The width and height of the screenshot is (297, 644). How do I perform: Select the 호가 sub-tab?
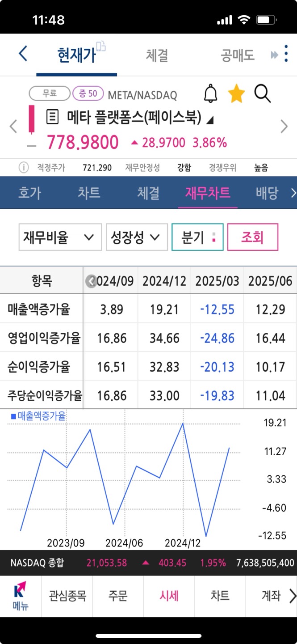pyautogui.click(x=29, y=193)
